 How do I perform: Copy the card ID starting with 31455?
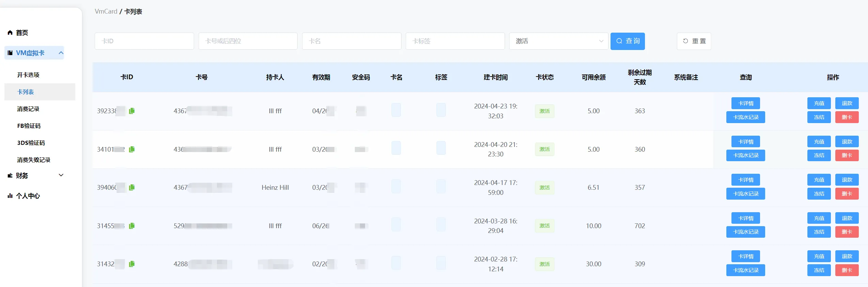click(x=132, y=226)
